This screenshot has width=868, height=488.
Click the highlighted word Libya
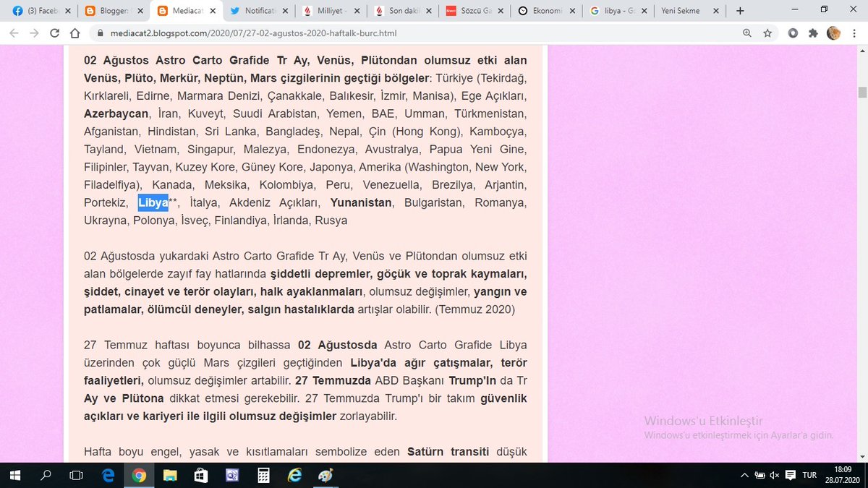(x=153, y=202)
